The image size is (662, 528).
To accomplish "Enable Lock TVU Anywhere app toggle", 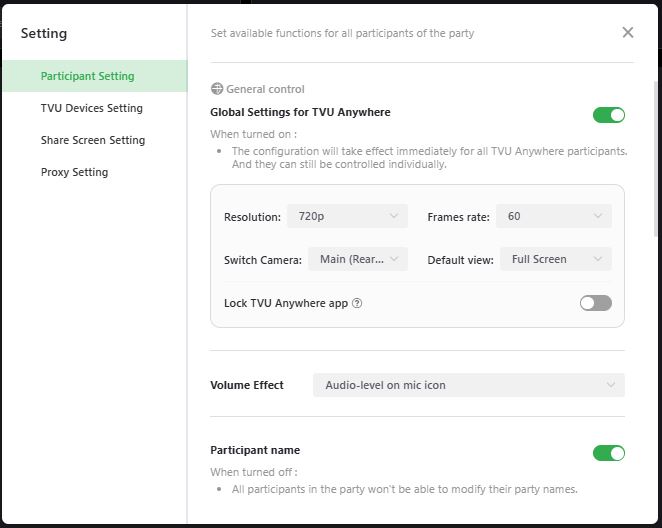I will [595, 303].
